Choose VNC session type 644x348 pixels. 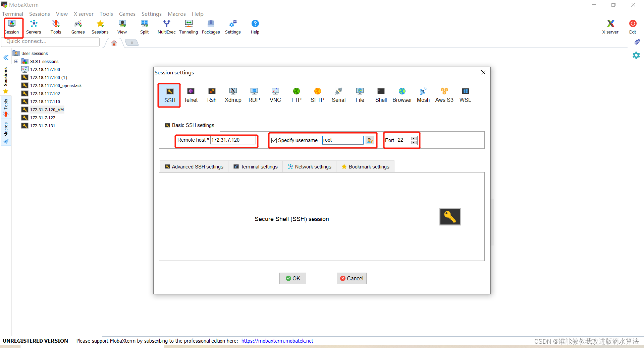tap(275, 95)
